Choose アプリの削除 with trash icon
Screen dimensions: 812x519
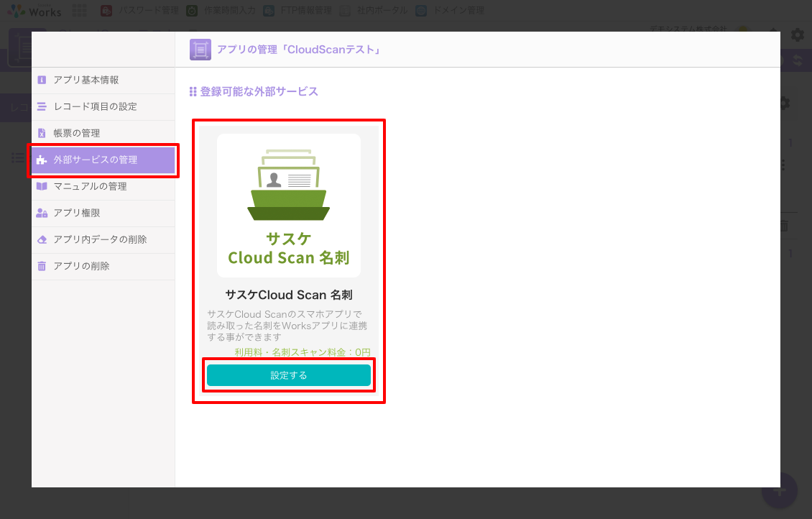(x=81, y=266)
